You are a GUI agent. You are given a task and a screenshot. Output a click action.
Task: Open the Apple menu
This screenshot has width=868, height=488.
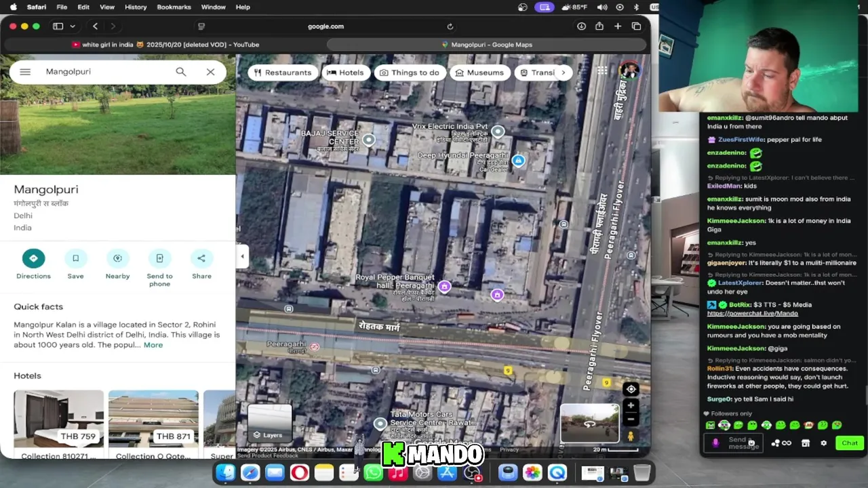tap(13, 7)
